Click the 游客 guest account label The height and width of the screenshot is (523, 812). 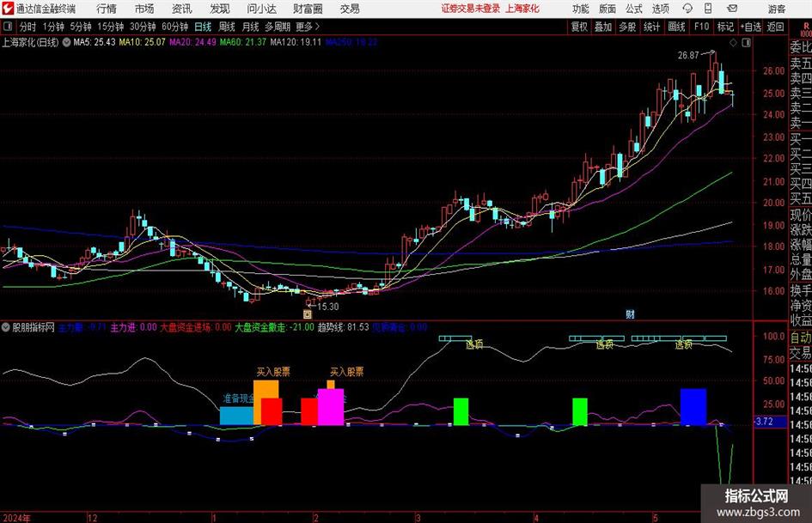click(776, 9)
